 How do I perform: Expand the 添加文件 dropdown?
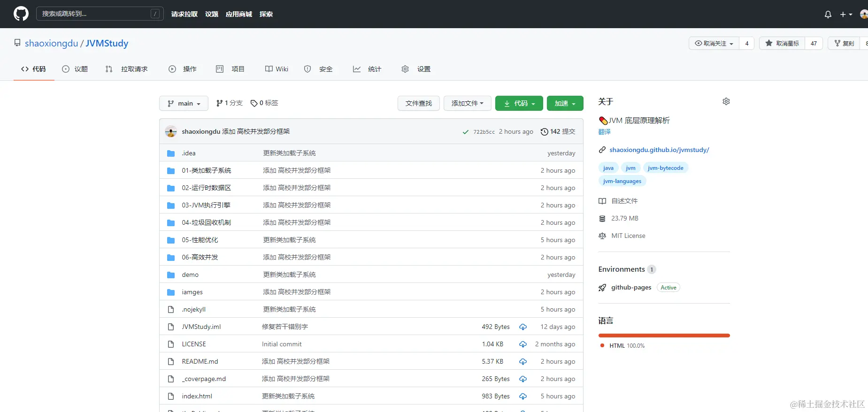[x=467, y=103]
